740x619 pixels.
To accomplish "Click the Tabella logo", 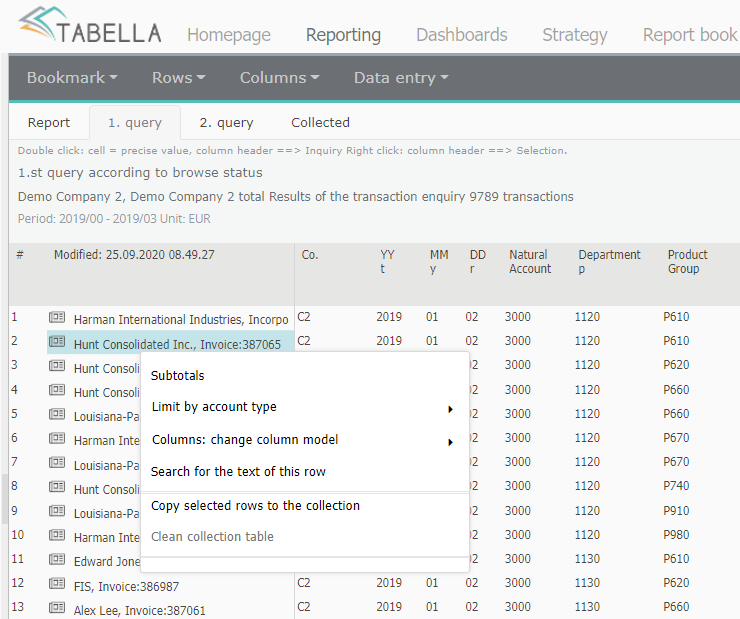I will (90, 25).
